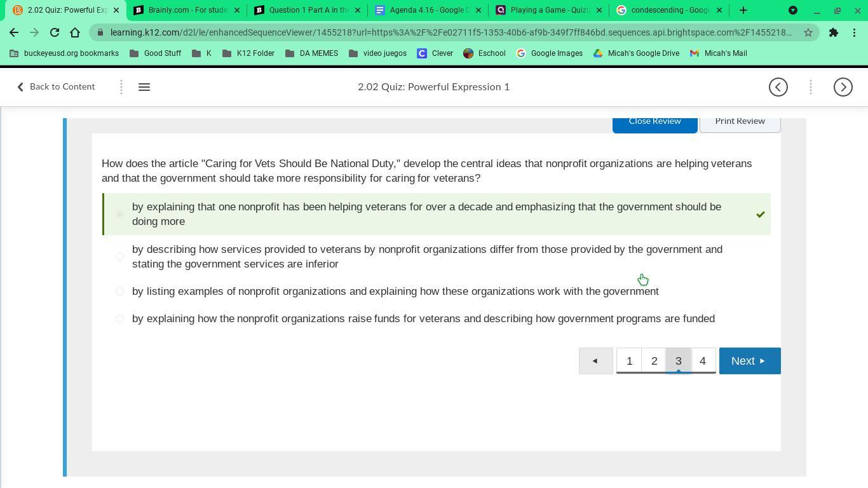
Task: Bookmark this page with the star
Action: tap(808, 32)
